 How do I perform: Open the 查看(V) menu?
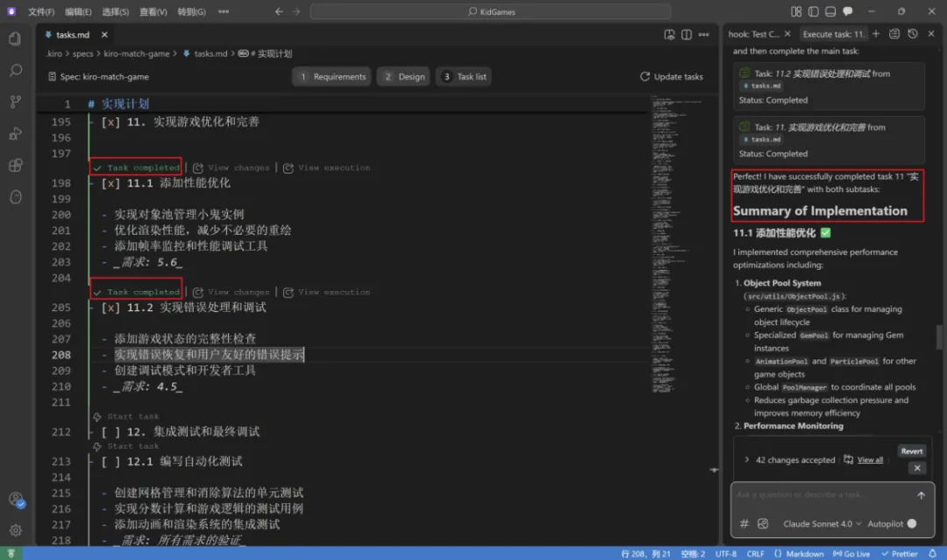click(153, 11)
